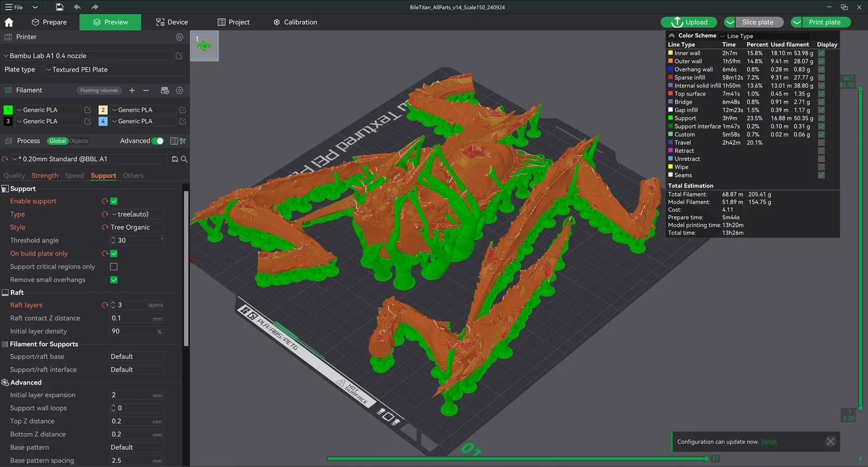Open the support Type tree(auto) dropdown
The image size is (868, 467).
click(x=137, y=214)
